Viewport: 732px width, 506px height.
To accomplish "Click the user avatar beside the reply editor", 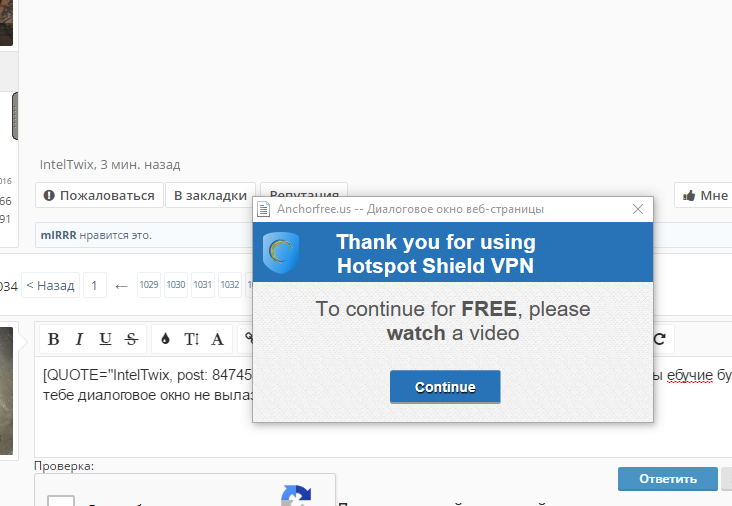I will click(x=7, y=391).
